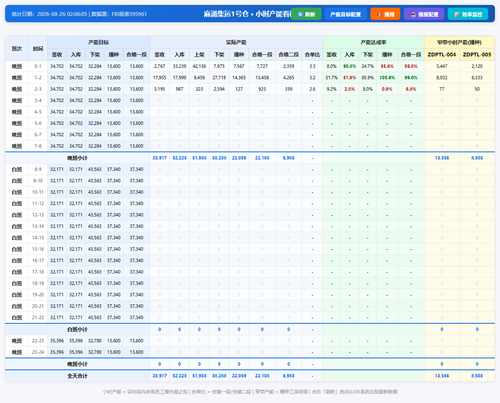Click the chart icon in the 效率监控 button

(x=457, y=15)
